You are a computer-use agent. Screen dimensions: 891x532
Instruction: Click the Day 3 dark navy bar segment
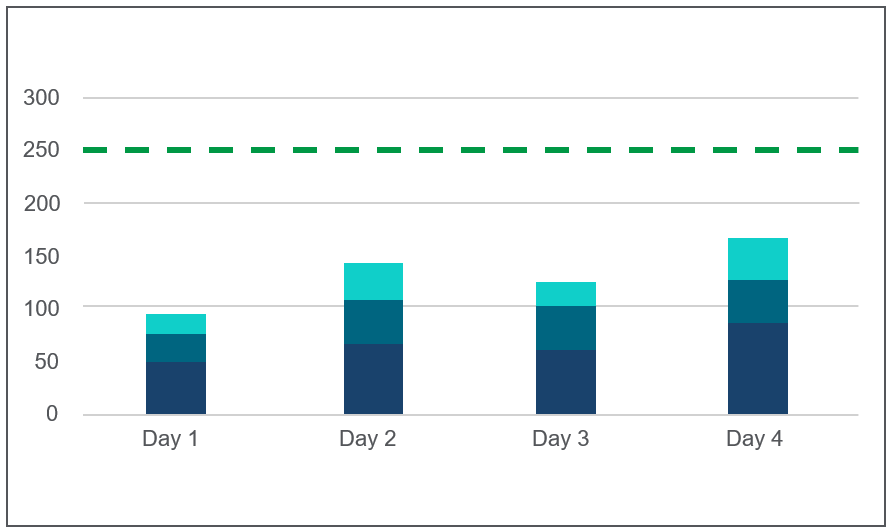(566, 382)
